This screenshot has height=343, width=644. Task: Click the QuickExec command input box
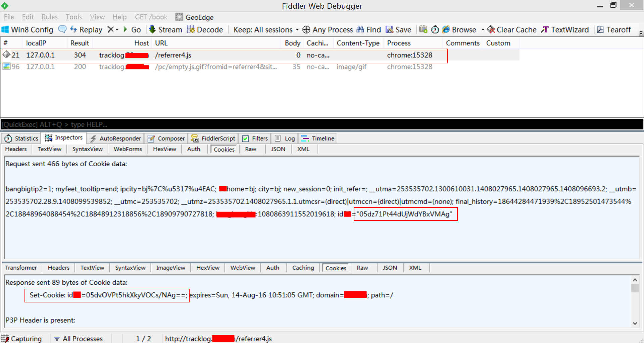click(322, 124)
